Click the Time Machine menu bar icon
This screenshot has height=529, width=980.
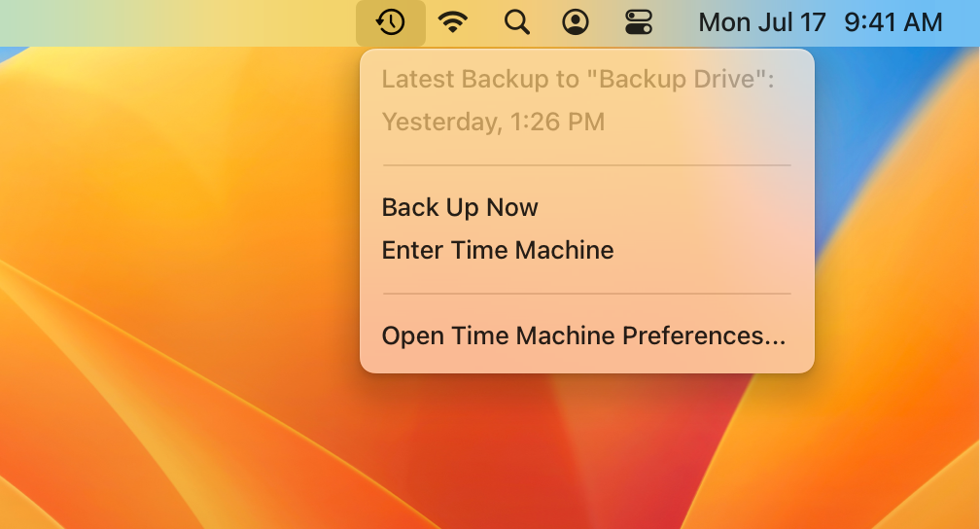[391, 22]
